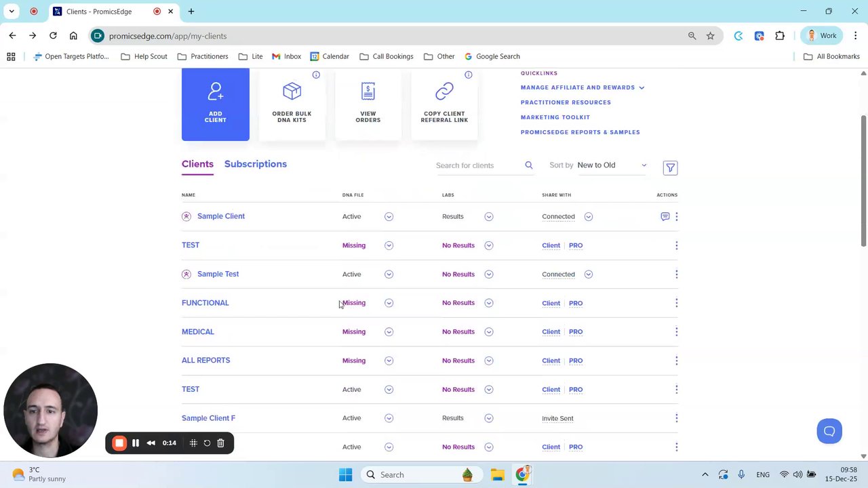This screenshot has height=488, width=868.
Task: Expand Labs dropdown for ALL REPORTS
Action: pos(489,361)
